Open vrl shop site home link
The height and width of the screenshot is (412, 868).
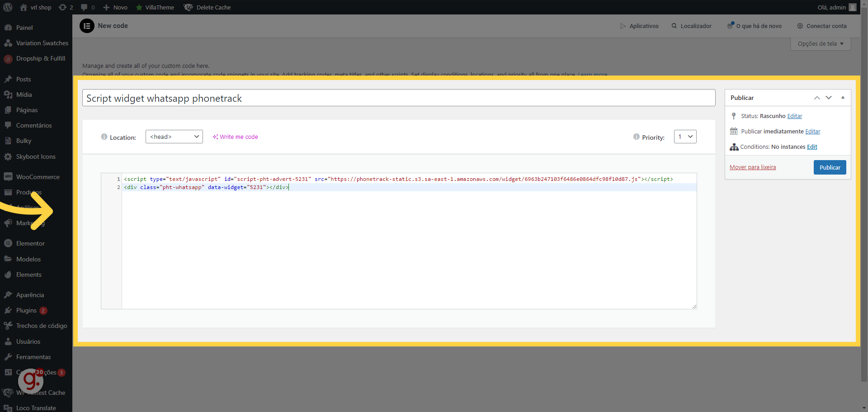36,7
